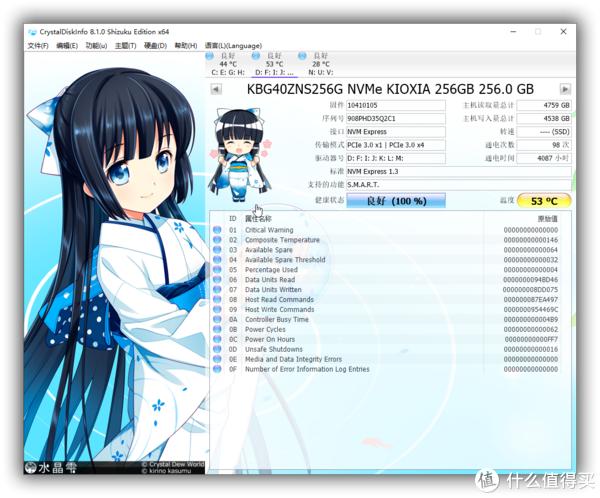Click status orb of Percentage Used row

[x=217, y=269]
